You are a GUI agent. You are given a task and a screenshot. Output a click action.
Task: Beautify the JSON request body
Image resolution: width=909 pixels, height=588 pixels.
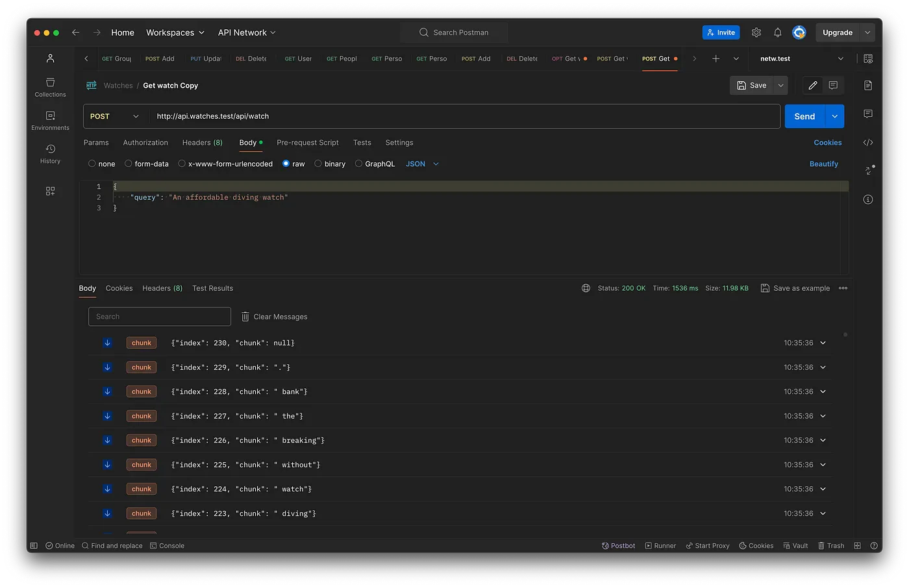pyautogui.click(x=823, y=164)
